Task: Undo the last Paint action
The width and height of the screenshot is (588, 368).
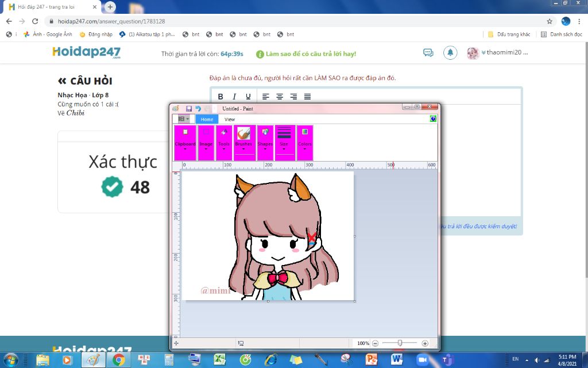Action: click(198, 109)
